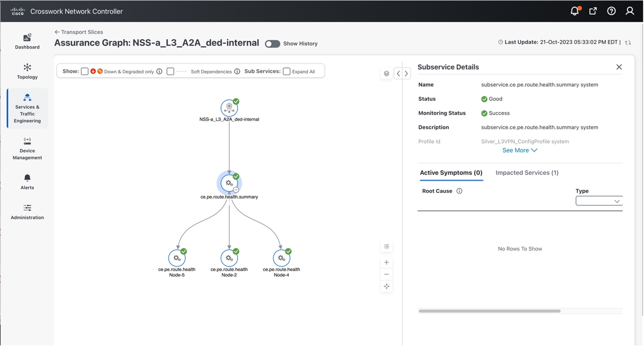Collapse the ce.pe.route.health.summary node
644x346 pixels.
pyautogui.click(x=236, y=190)
